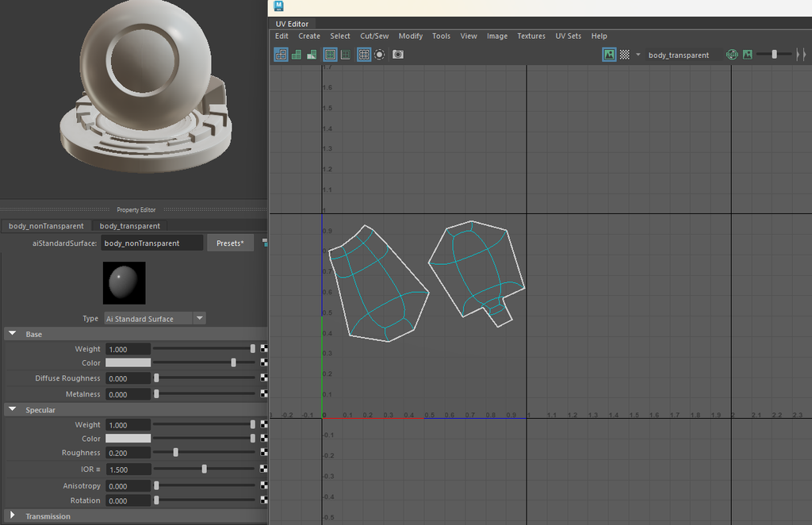The image size is (812, 525).
Task: Click the double-arrow toolbar expander at top right
Action: point(802,54)
